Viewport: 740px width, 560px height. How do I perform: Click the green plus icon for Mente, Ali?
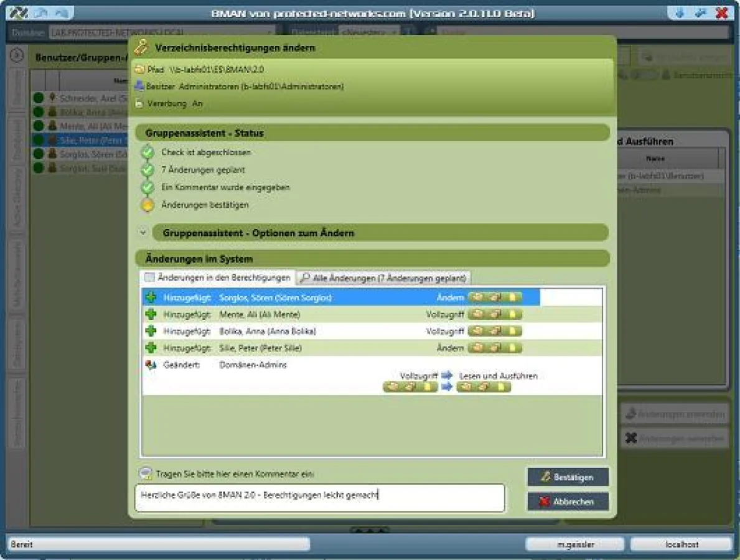[x=151, y=314]
